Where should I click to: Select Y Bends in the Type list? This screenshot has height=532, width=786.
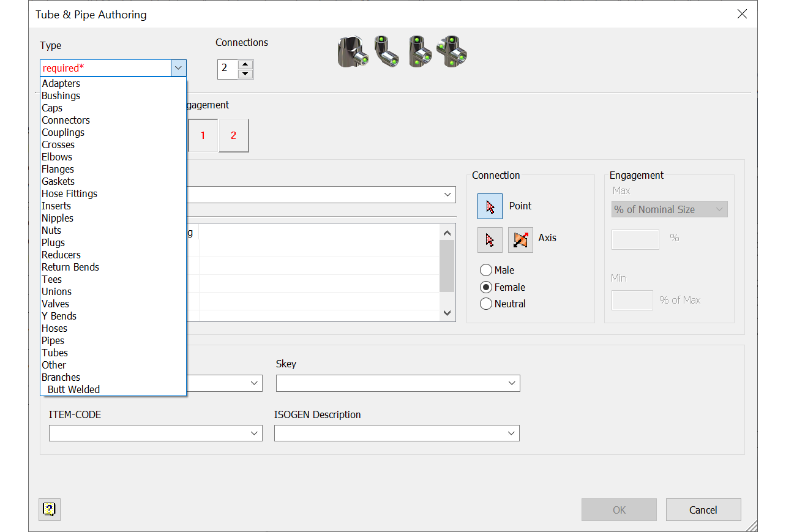coord(113,316)
